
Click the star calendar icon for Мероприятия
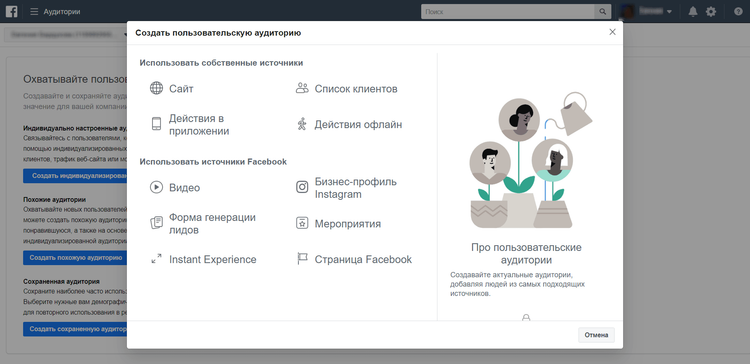pyautogui.click(x=302, y=223)
